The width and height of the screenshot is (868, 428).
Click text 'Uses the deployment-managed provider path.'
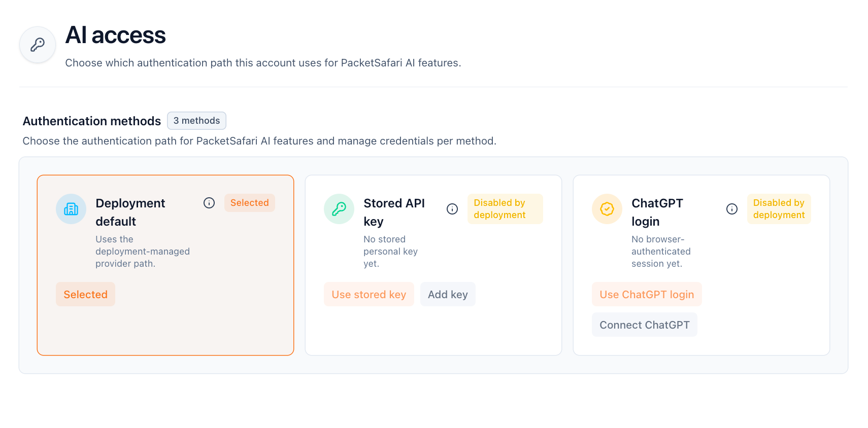(143, 252)
